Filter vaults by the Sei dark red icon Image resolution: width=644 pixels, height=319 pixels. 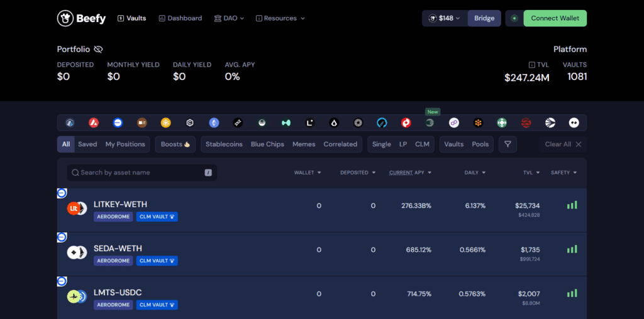tap(526, 122)
